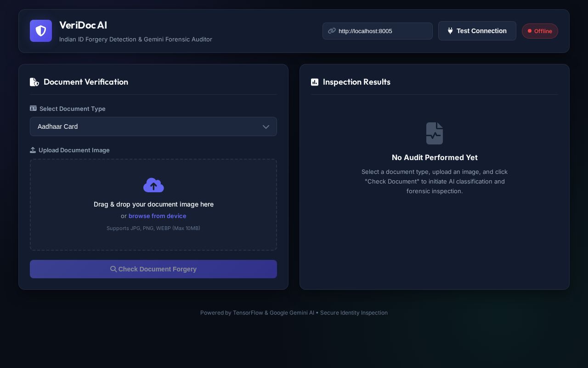Click the Supports JPG, PNG, WEBP hint text
The image size is (588, 368).
153,228
